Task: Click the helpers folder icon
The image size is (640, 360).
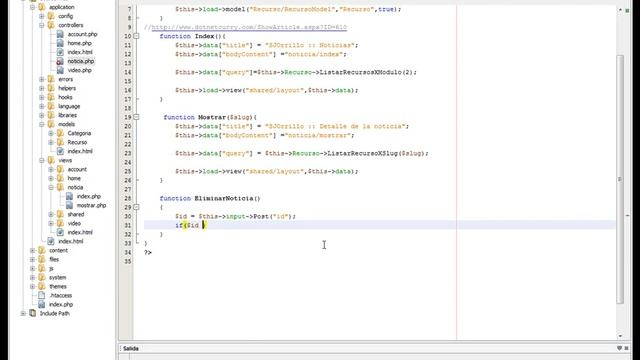Action: coord(51,88)
